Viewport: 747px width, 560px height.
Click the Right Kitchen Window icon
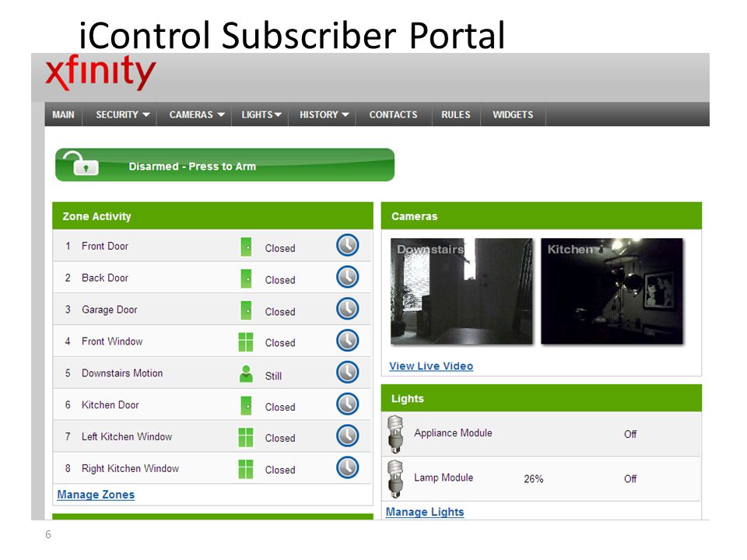pos(246,469)
